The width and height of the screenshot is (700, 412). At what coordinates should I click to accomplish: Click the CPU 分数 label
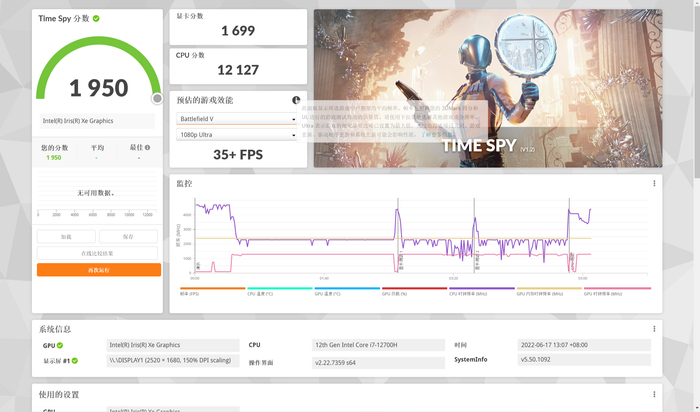point(190,55)
